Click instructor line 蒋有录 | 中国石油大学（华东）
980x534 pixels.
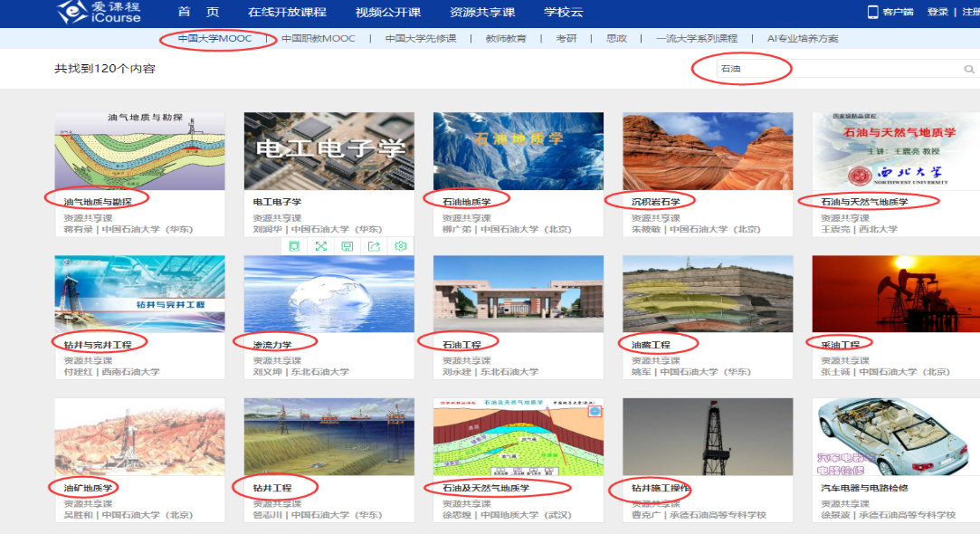[x=128, y=230]
